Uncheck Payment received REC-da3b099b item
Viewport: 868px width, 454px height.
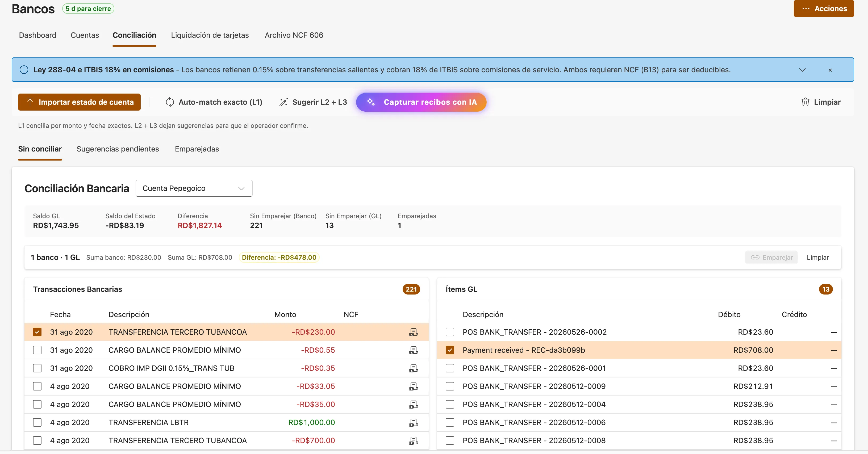click(x=450, y=350)
